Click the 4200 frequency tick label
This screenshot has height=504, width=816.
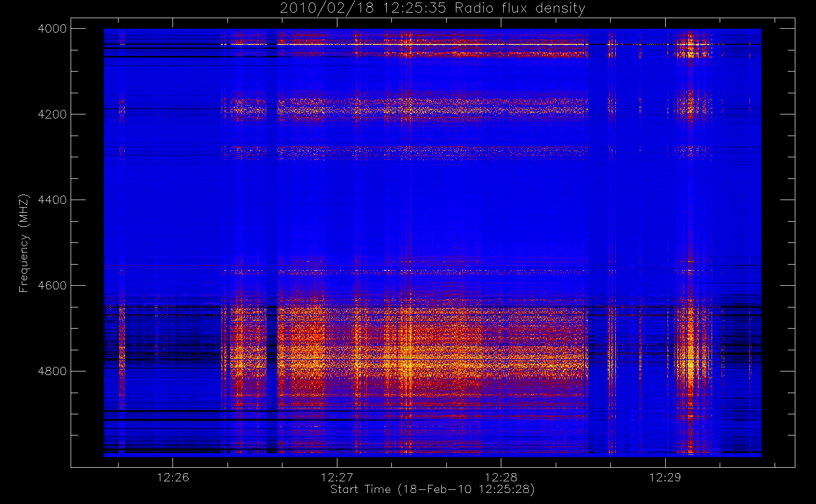tap(52, 114)
